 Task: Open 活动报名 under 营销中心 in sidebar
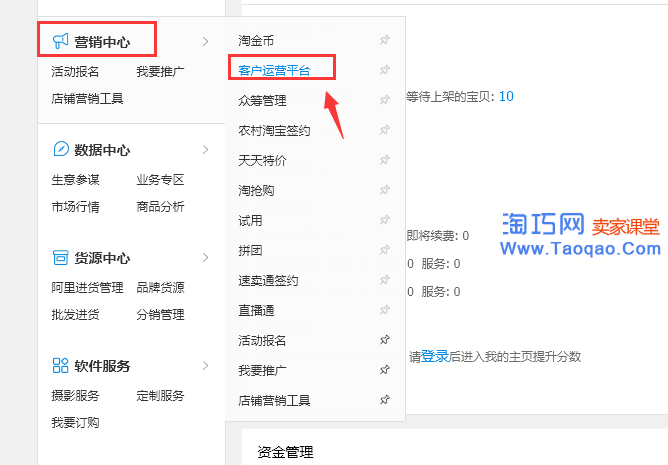coord(75,71)
